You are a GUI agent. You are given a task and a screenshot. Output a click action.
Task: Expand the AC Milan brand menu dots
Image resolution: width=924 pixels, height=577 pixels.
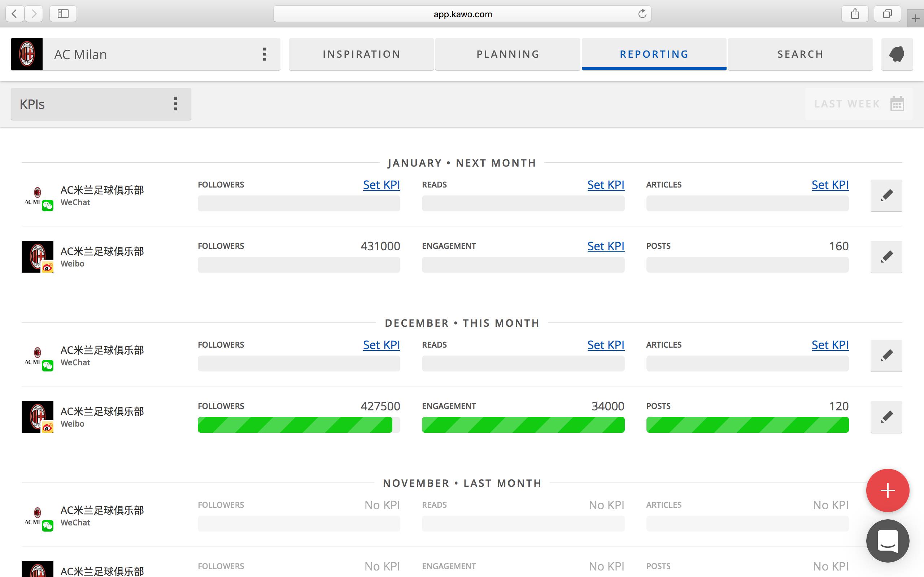(x=264, y=54)
